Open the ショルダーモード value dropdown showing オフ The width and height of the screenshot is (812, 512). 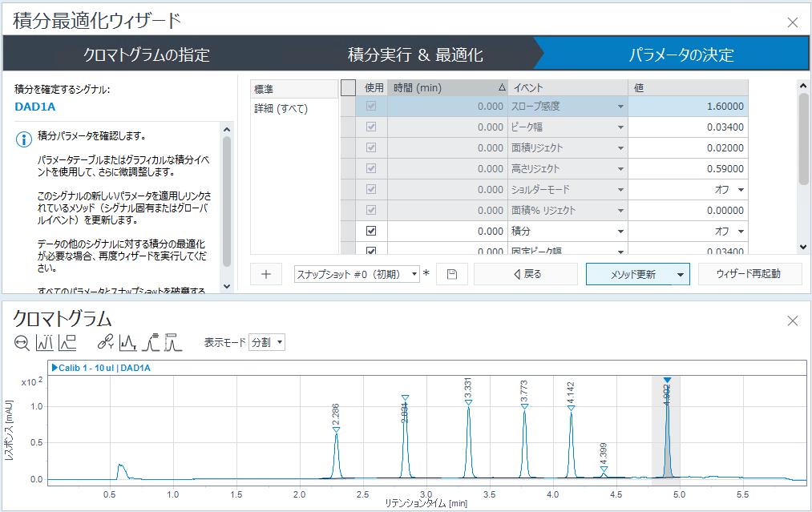click(x=741, y=189)
